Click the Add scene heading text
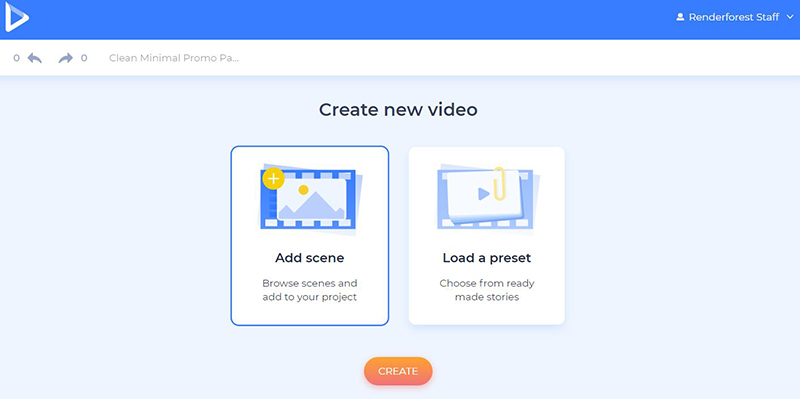The width and height of the screenshot is (800, 399). click(x=310, y=258)
